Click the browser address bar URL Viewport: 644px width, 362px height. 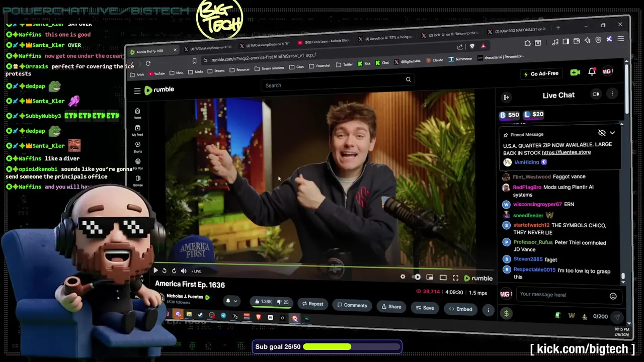[263, 58]
